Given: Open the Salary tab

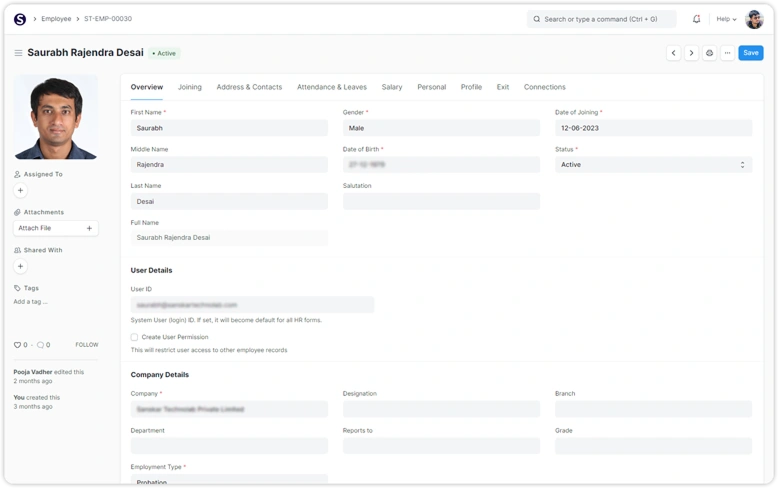Looking at the screenshot, I should (x=392, y=87).
